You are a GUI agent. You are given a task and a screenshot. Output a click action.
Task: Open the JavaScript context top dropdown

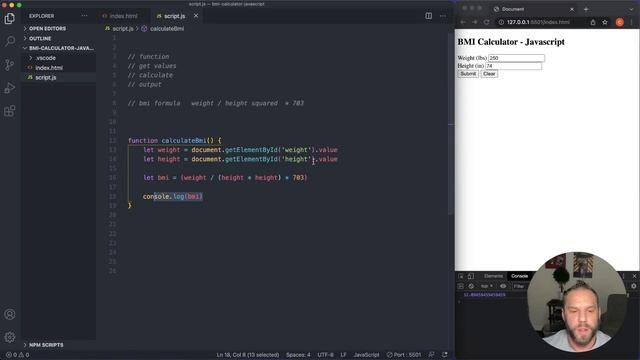point(487,286)
